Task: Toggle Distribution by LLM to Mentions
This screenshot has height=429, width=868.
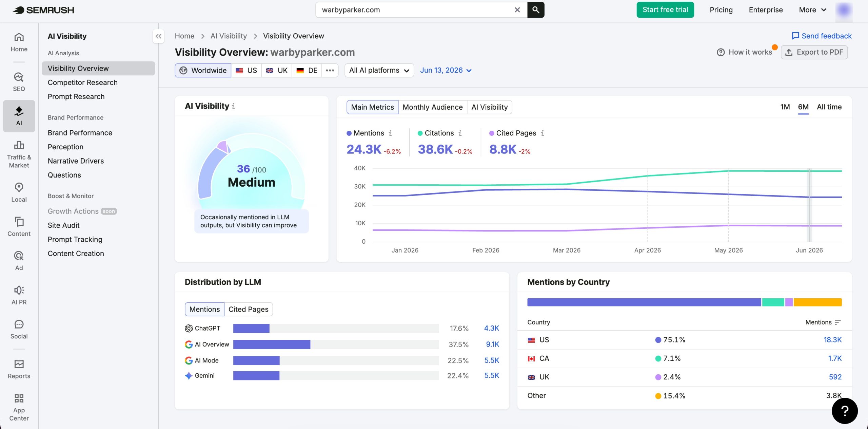Action: point(204,309)
